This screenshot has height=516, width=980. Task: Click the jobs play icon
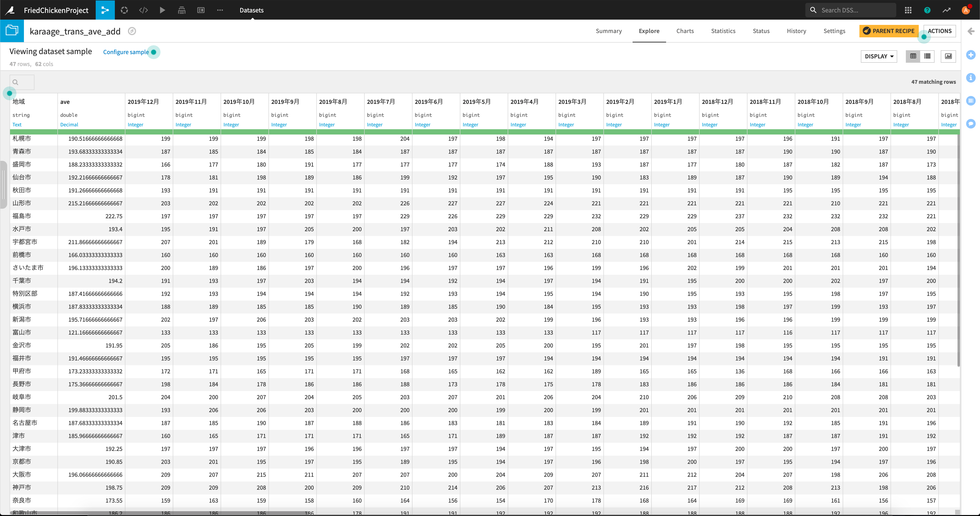pos(162,10)
